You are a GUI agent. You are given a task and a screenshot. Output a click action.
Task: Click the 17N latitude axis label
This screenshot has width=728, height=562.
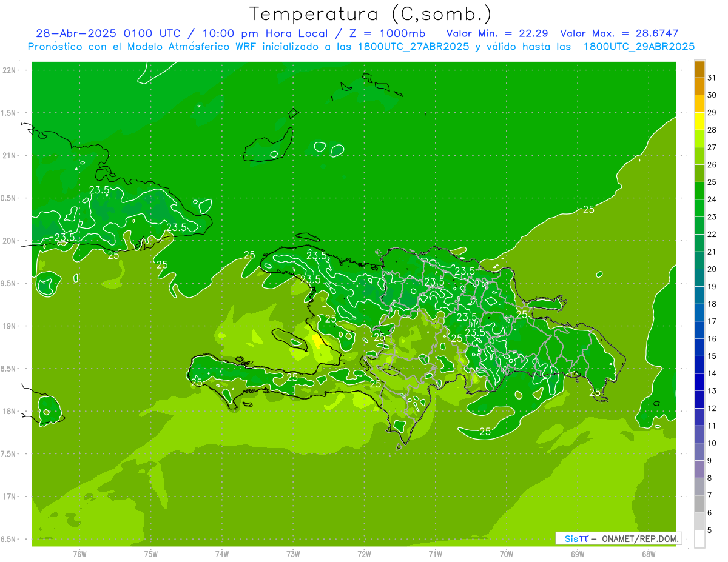(x=10, y=497)
